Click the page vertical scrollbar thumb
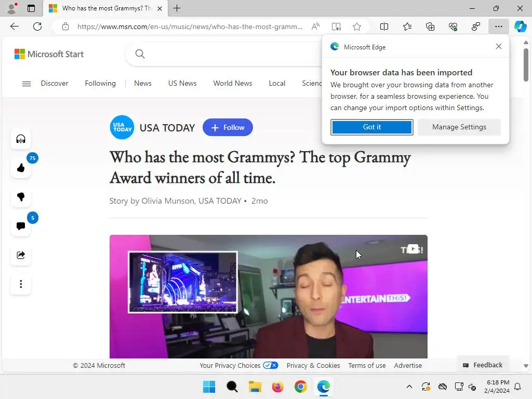532x399 pixels. [526, 64]
